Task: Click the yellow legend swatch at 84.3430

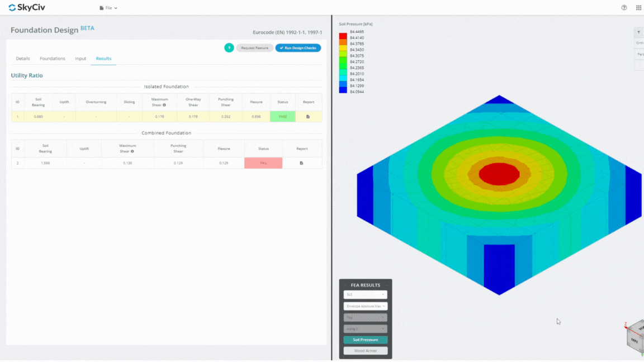Action: point(343,49)
